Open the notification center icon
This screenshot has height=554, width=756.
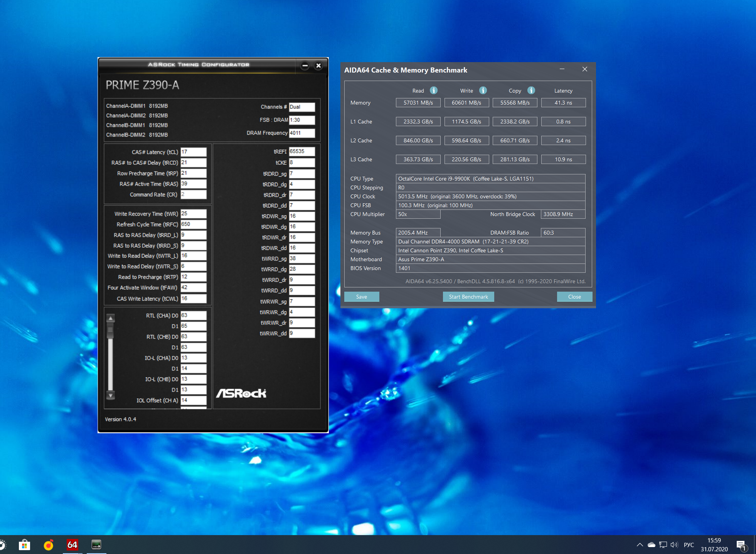point(741,545)
